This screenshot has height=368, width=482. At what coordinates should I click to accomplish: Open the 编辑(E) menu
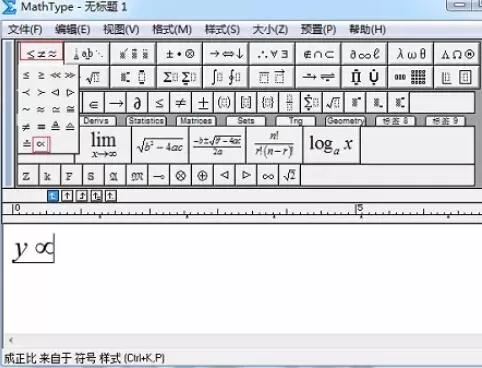[x=72, y=30]
